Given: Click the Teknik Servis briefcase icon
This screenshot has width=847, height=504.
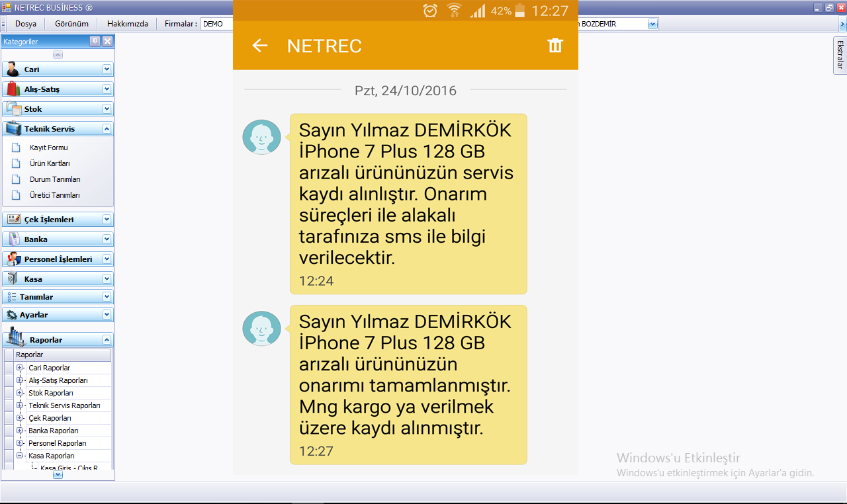Looking at the screenshot, I should pos(13,129).
